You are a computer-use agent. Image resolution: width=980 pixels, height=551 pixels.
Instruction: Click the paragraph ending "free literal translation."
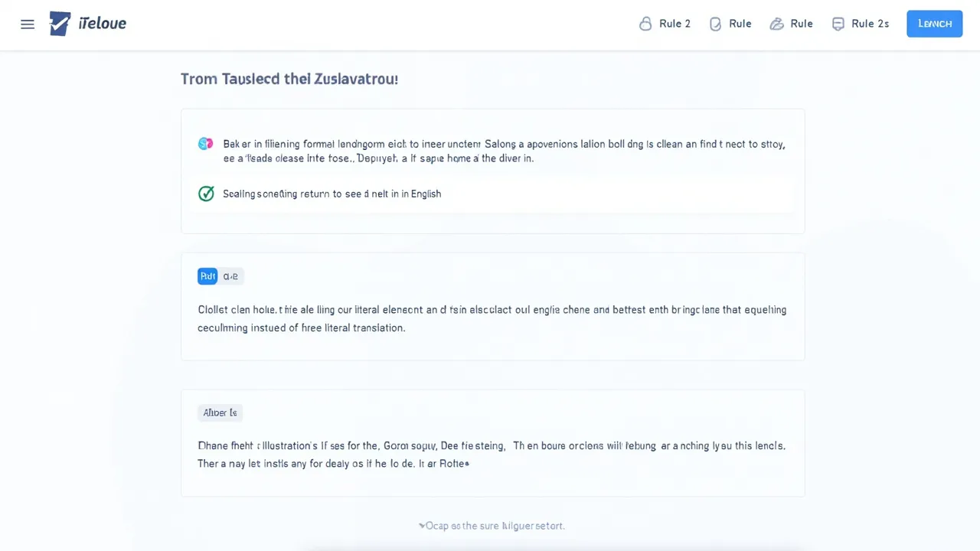(492, 318)
